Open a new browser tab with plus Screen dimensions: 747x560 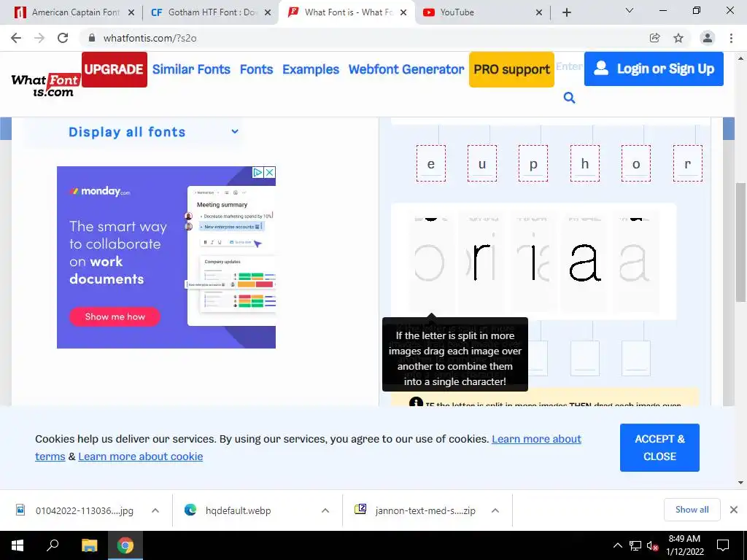(x=566, y=12)
